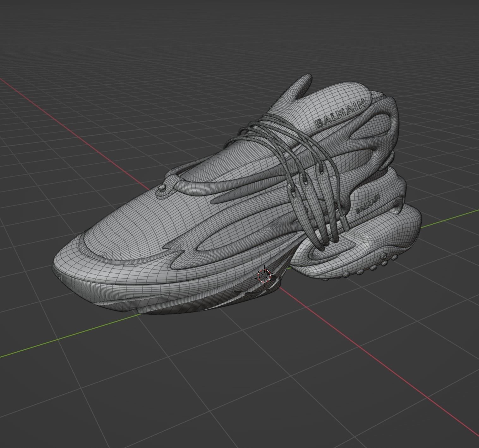
Task: Select the round eyelet knob near the toe
Action: click(162, 189)
